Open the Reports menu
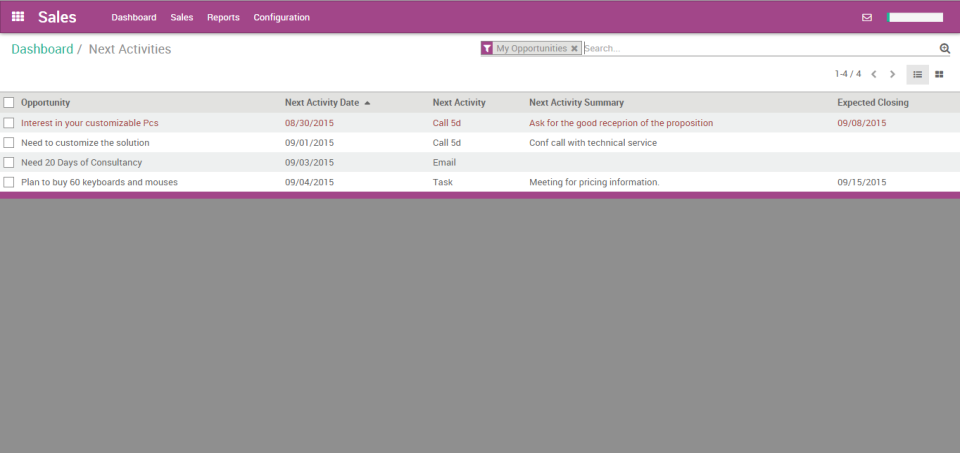The height and width of the screenshot is (453, 960). pyautogui.click(x=223, y=17)
